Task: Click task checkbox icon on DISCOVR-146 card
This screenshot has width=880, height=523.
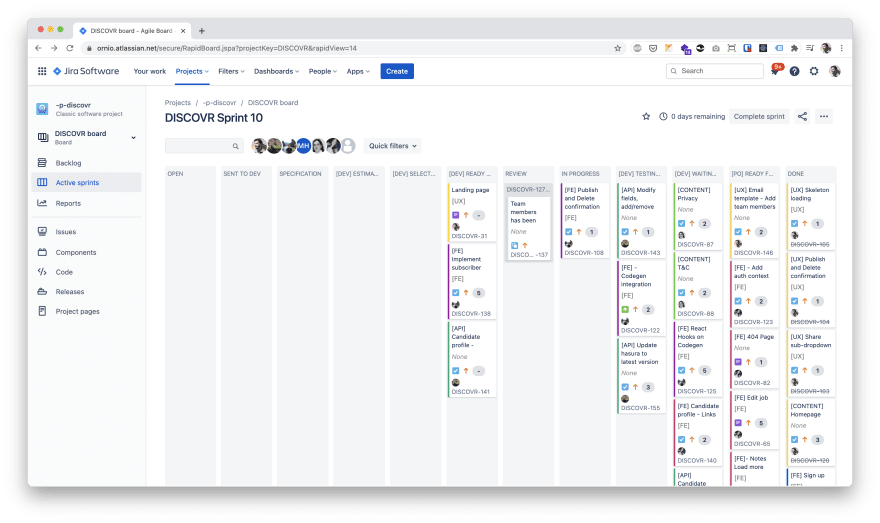Action: (x=738, y=232)
